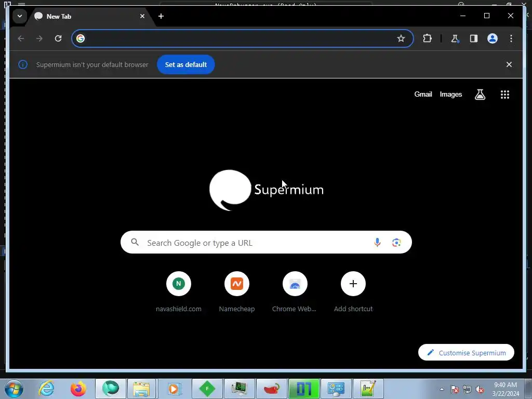Launch Firefox from taskbar
Screen dimensions: 532x399
[78, 389]
